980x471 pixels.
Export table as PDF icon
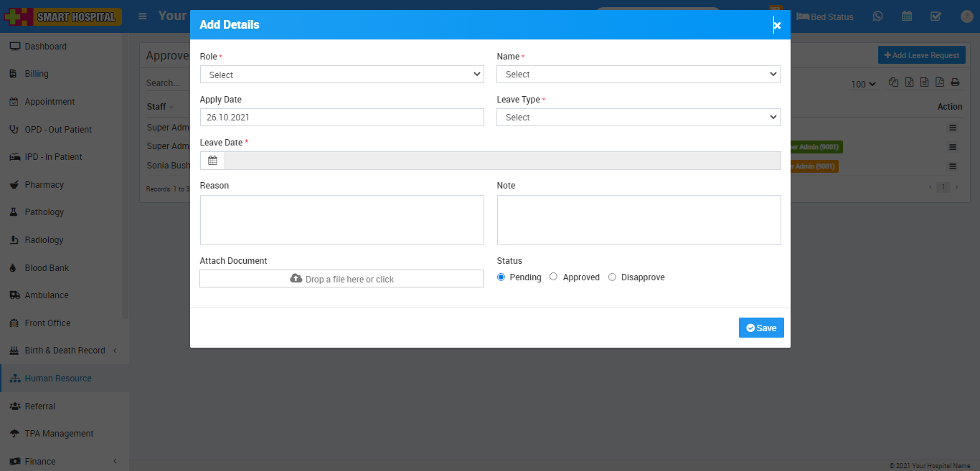pos(940,82)
